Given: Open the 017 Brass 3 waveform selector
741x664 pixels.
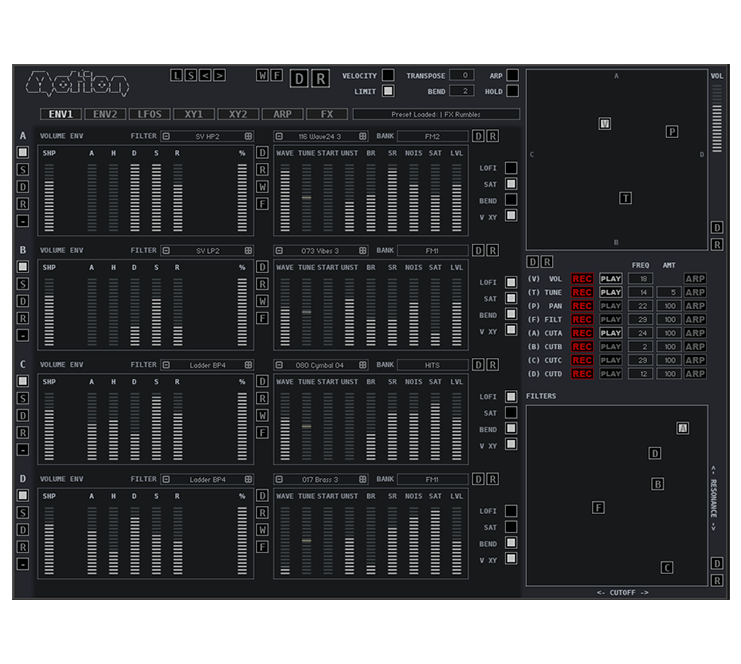Looking at the screenshot, I should (x=321, y=479).
